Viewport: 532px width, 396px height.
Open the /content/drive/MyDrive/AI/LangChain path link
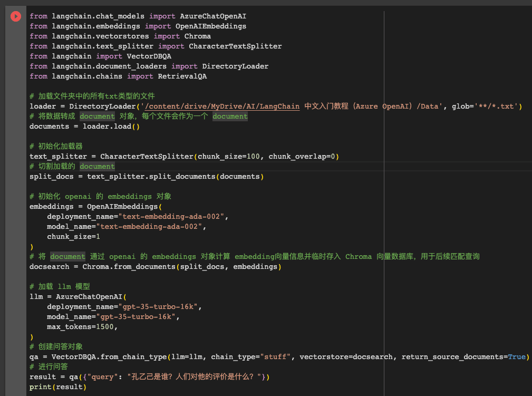pos(222,106)
